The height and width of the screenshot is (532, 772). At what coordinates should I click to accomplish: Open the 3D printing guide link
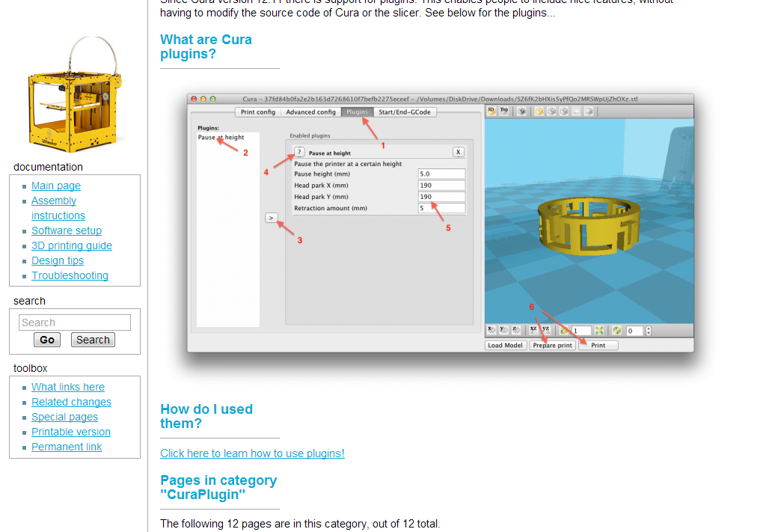(72, 245)
